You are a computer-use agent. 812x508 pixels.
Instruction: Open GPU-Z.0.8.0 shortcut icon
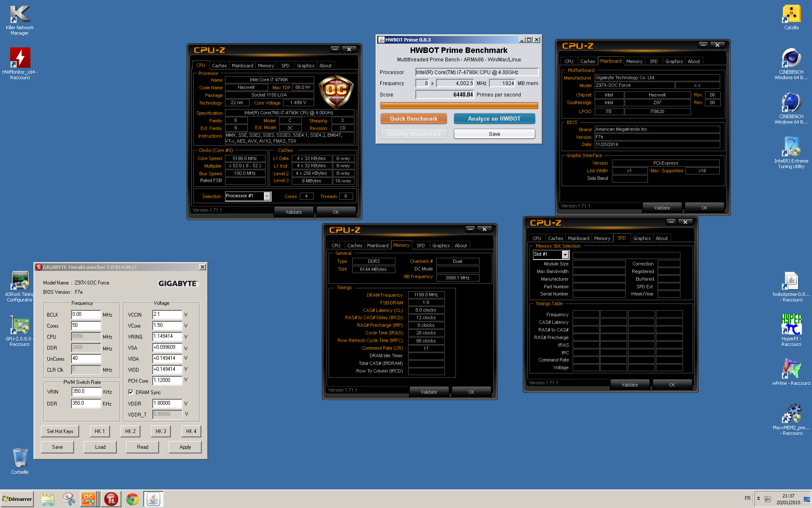20,331
